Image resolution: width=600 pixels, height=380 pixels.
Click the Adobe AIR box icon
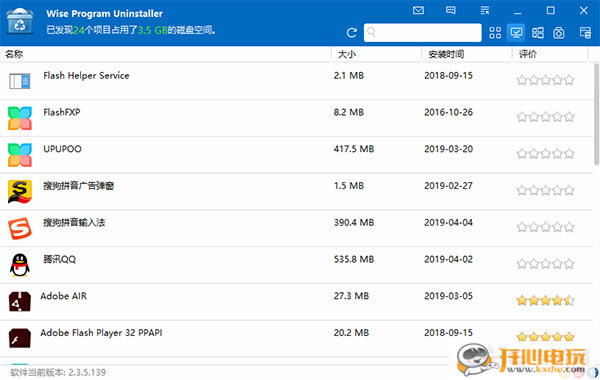click(x=20, y=302)
